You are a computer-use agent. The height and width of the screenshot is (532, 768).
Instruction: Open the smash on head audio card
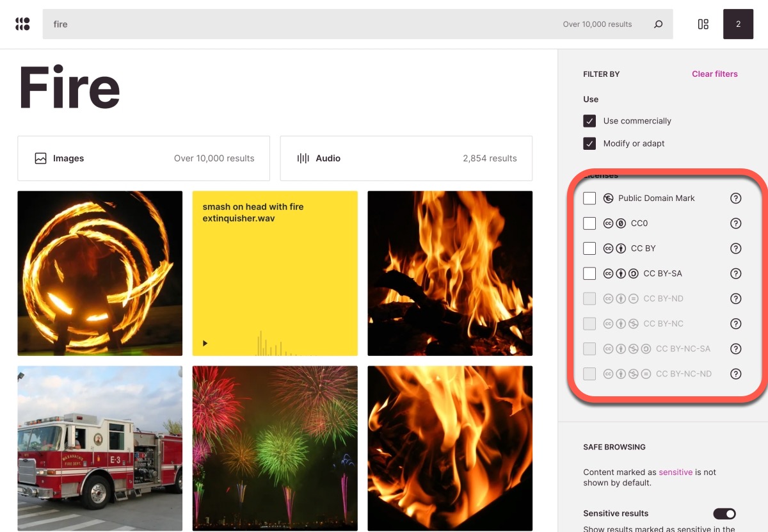(275, 273)
